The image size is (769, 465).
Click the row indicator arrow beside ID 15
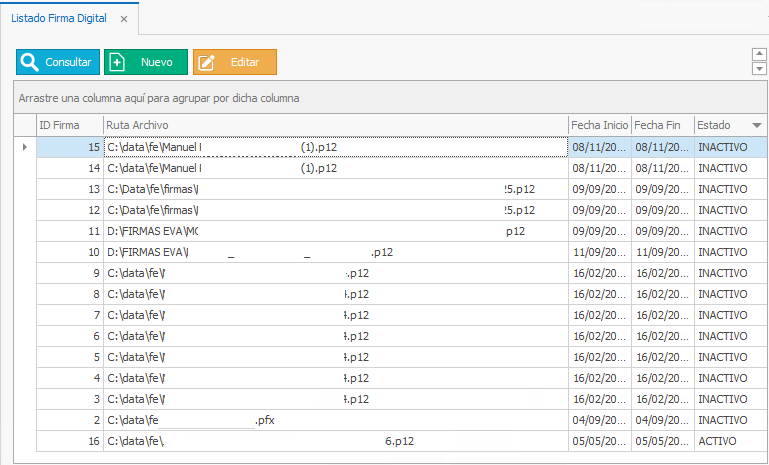pos(24,147)
